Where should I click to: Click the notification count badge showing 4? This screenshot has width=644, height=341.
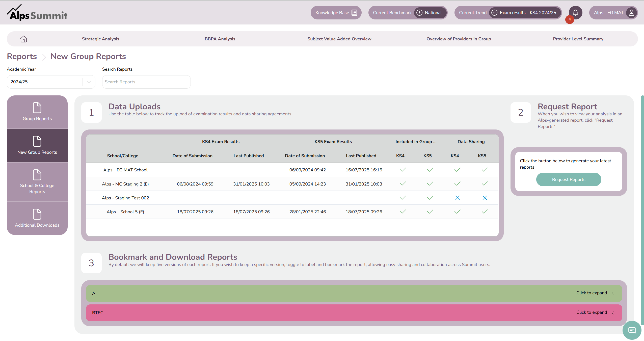(x=570, y=19)
